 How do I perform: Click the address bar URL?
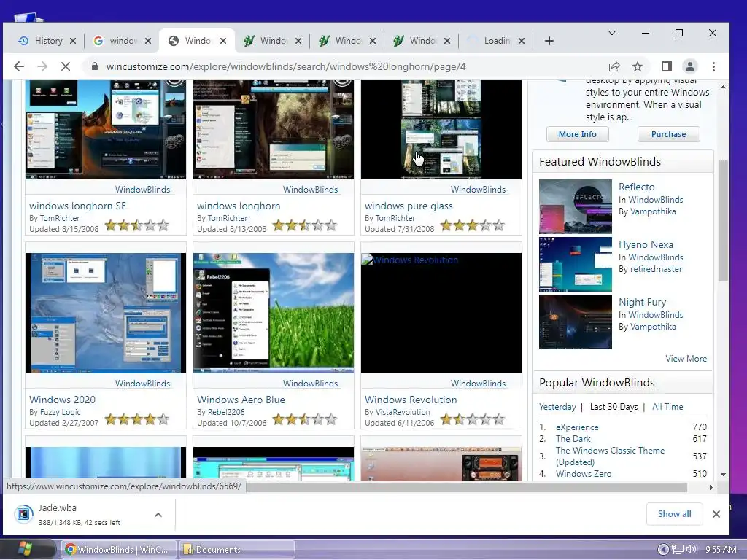point(286,66)
